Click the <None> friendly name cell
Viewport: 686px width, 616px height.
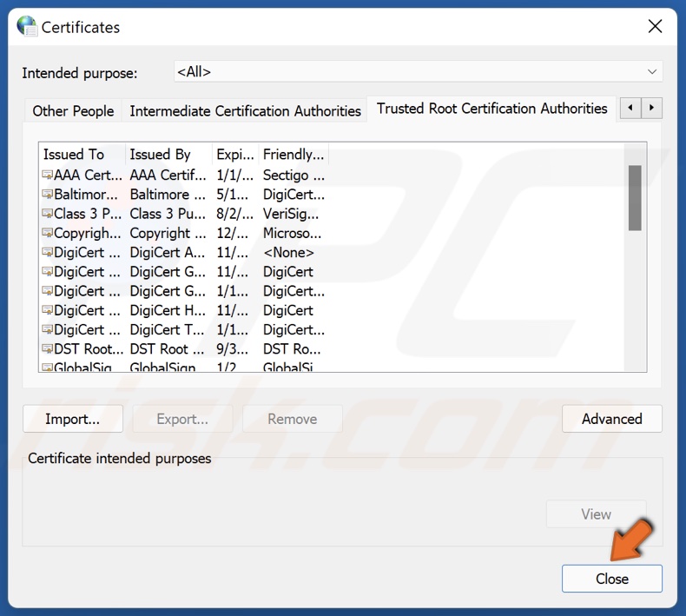288,252
